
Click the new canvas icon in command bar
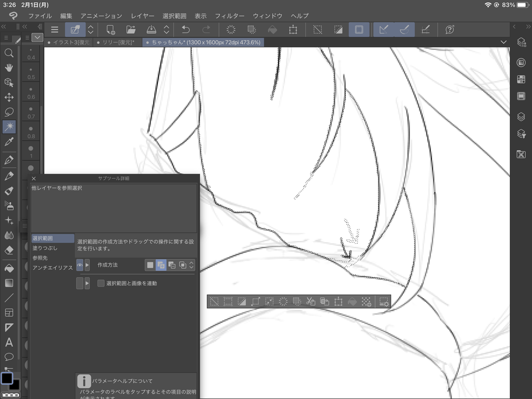coord(111,30)
